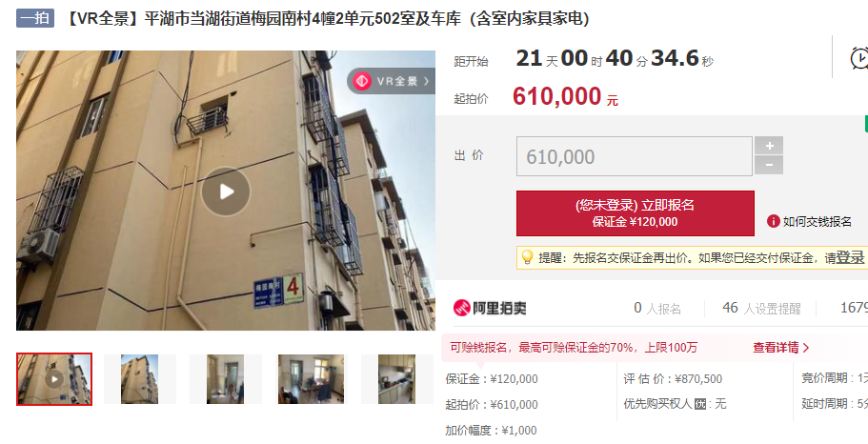
Task: Click the alarm clock reminder icon
Action: click(x=858, y=58)
